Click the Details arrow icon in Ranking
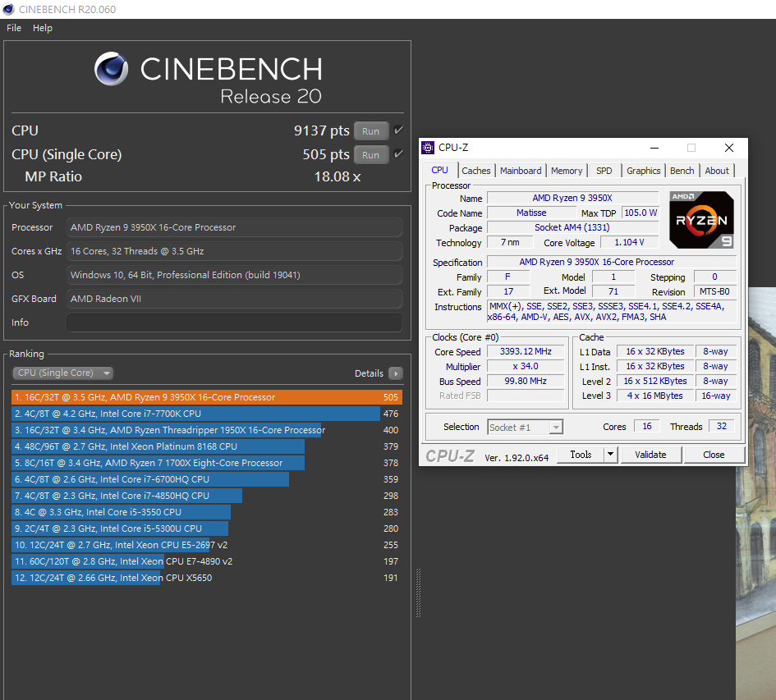This screenshot has height=700, width=776. 396,373
